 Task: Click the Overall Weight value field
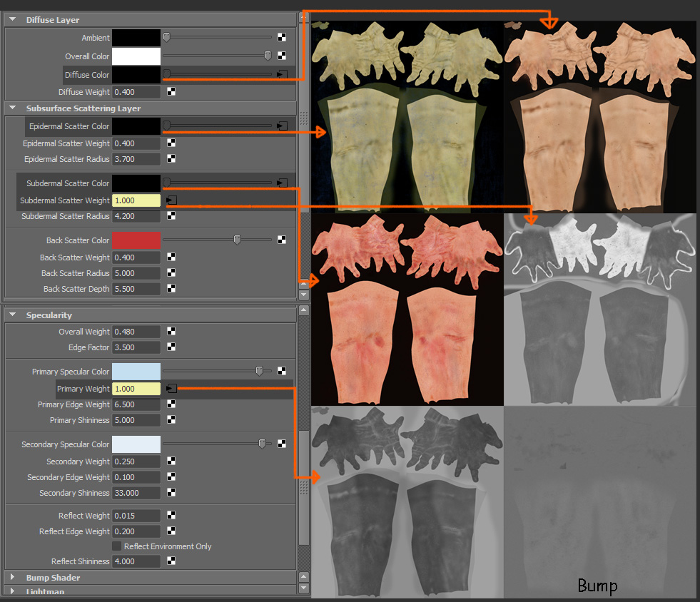(136, 332)
